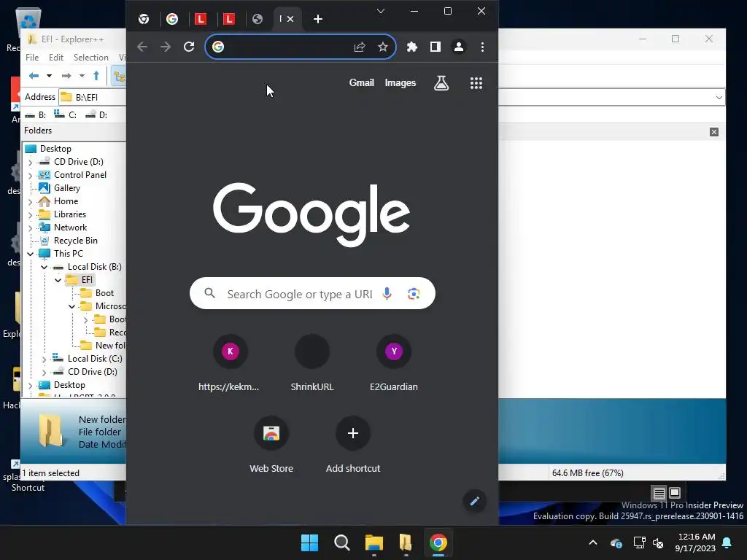The height and width of the screenshot is (560, 747).
Task: Open Explorer++ forward history dropdown
Action: pos(82,76)
